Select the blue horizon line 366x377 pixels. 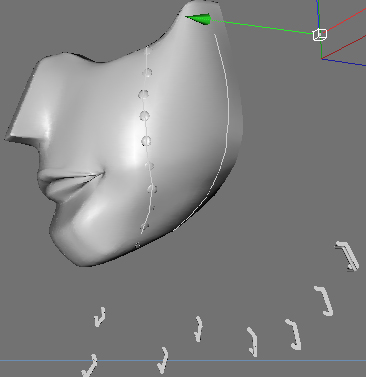pyautogui.click(x=183, y=360)
